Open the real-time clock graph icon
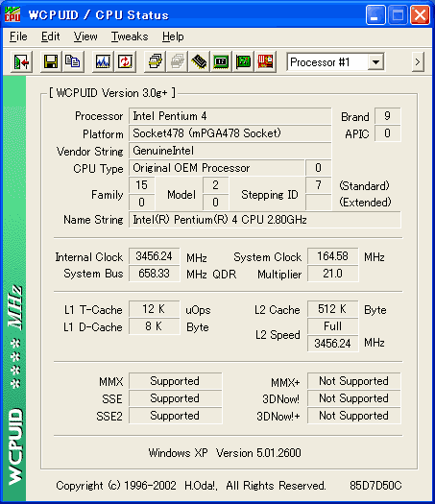 point(103,61)
